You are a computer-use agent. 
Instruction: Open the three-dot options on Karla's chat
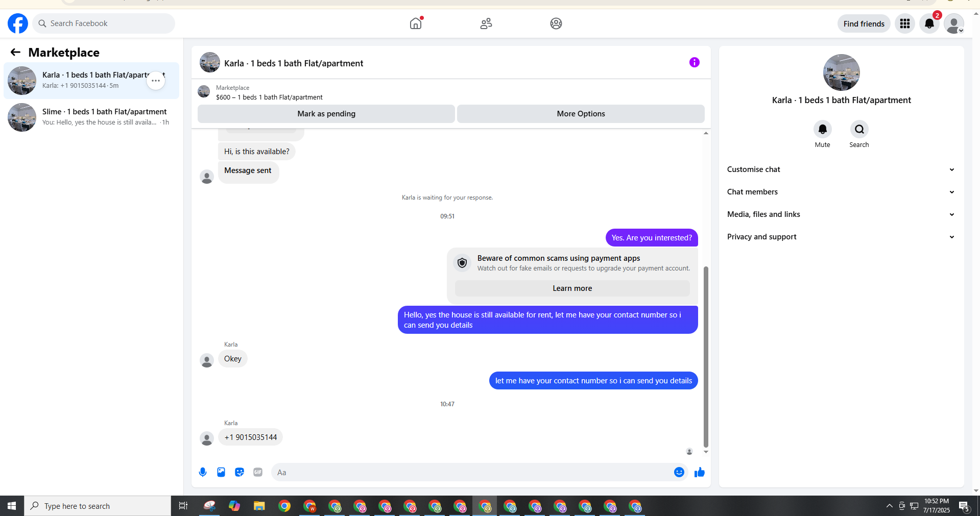[156, 81]
